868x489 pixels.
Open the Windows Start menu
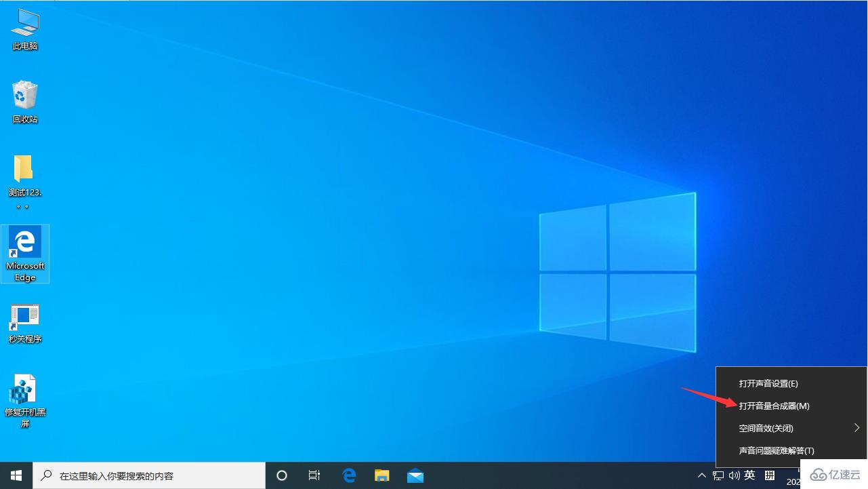click(16, 475)
